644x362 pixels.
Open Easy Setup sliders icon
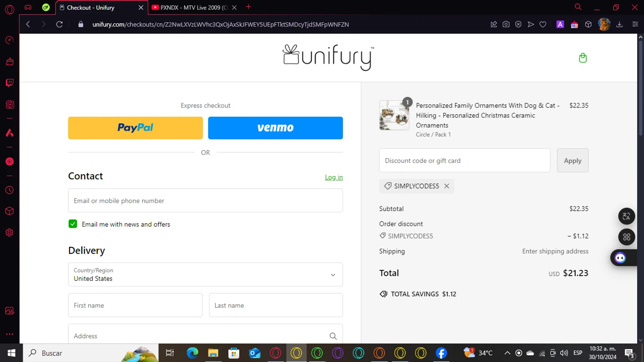635,24
